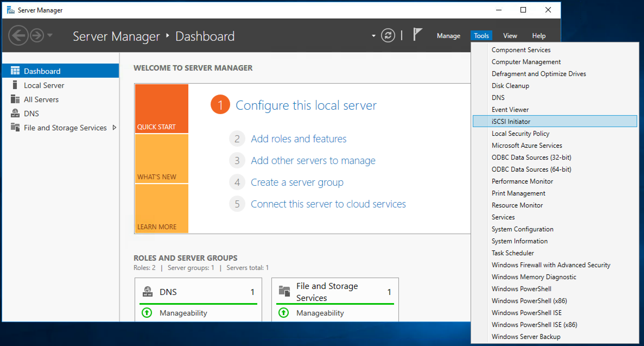The image size is (644, 346).
Task: Click Connect this server to cloud services
Action: [328, 204]
